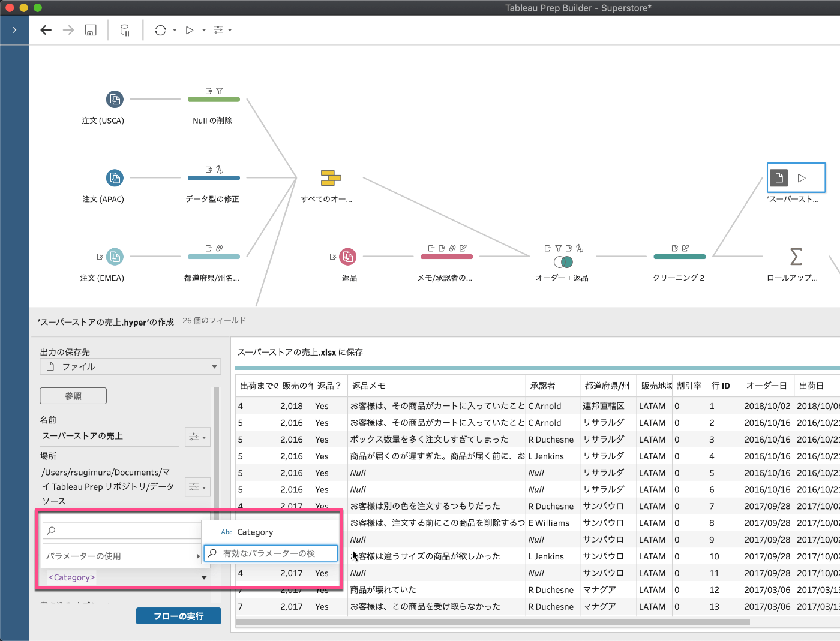Screen dimensions: 840x641
Task: Click the 参照 browse button
Action: pos(73,396)
